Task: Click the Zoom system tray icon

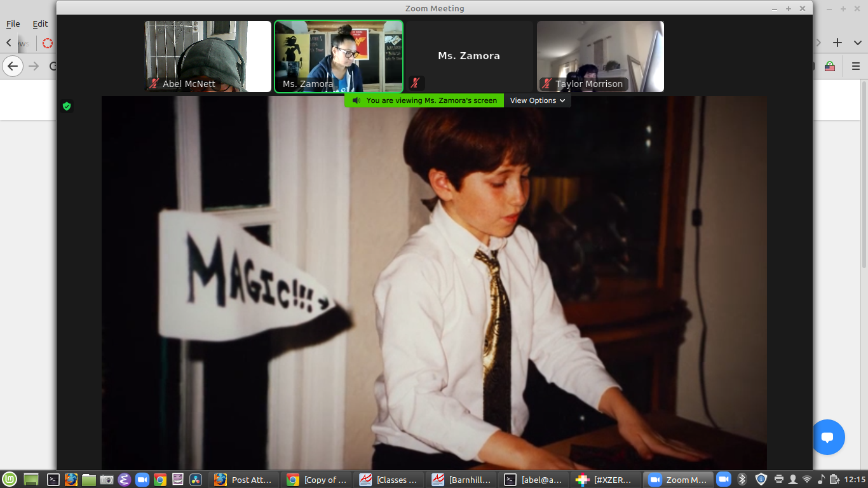Action: 723,480
